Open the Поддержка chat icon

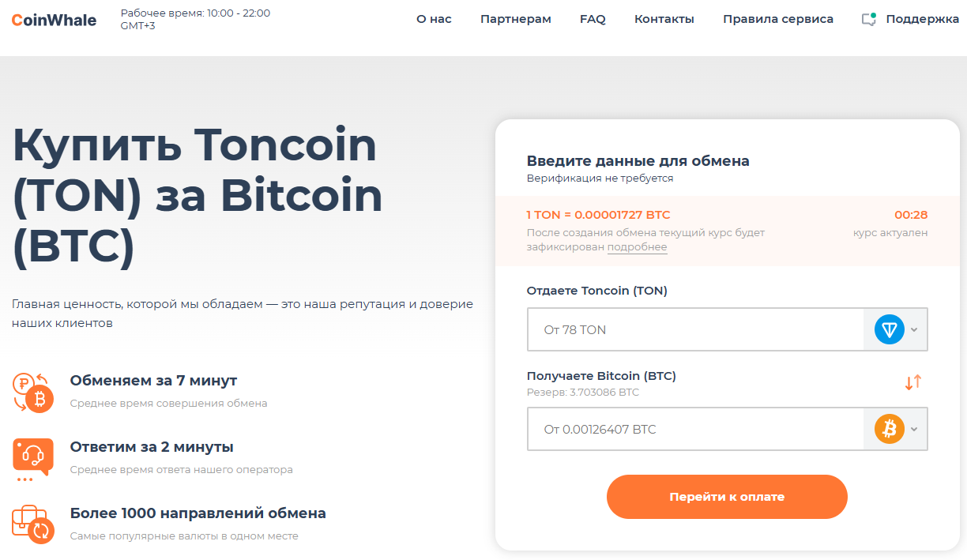coord(867,20)
